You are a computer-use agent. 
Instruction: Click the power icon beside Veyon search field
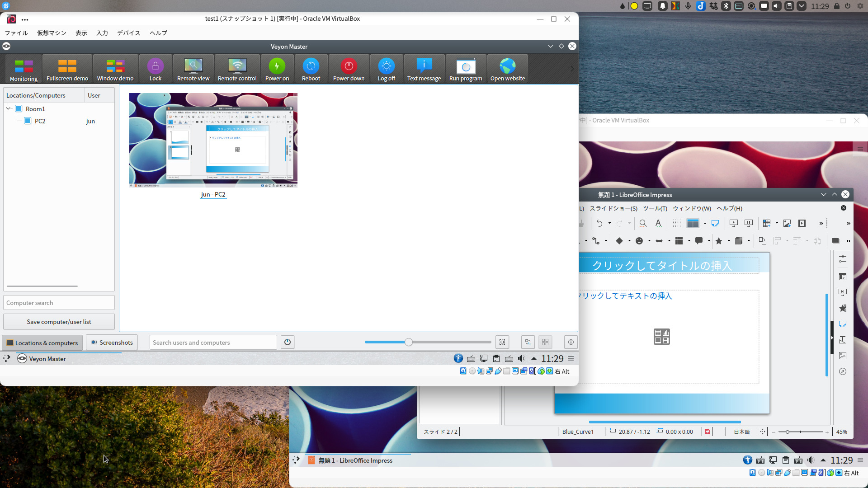coord(288,342)
